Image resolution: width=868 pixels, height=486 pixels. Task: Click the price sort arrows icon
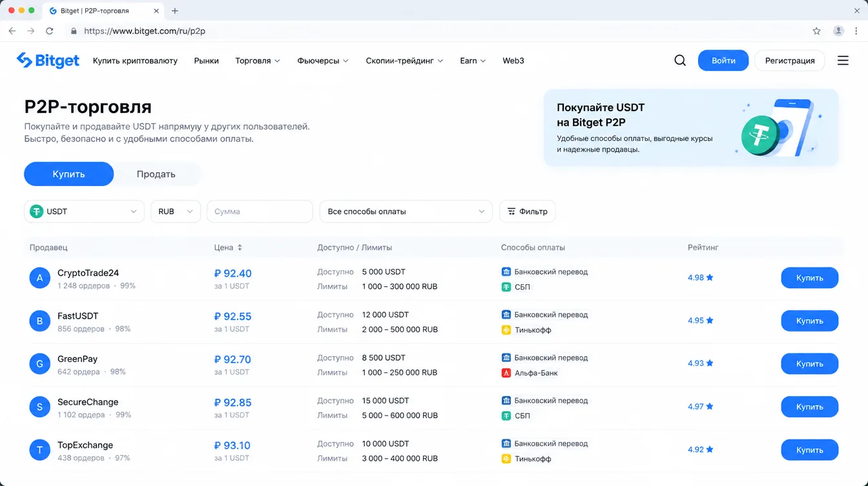[x=240, y=248]
